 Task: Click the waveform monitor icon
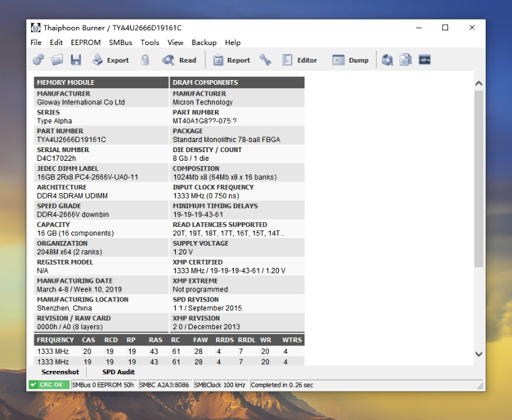424,60
